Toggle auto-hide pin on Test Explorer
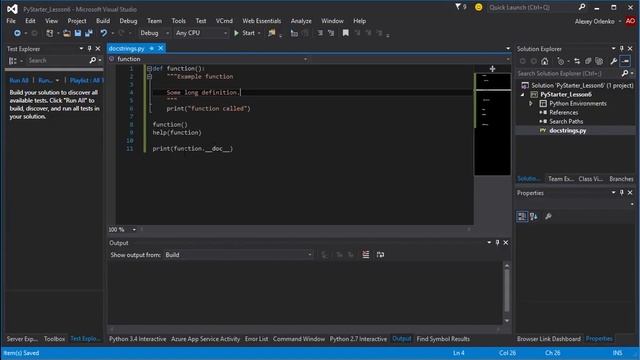This screenshot has height=360, width=640. 90,49
